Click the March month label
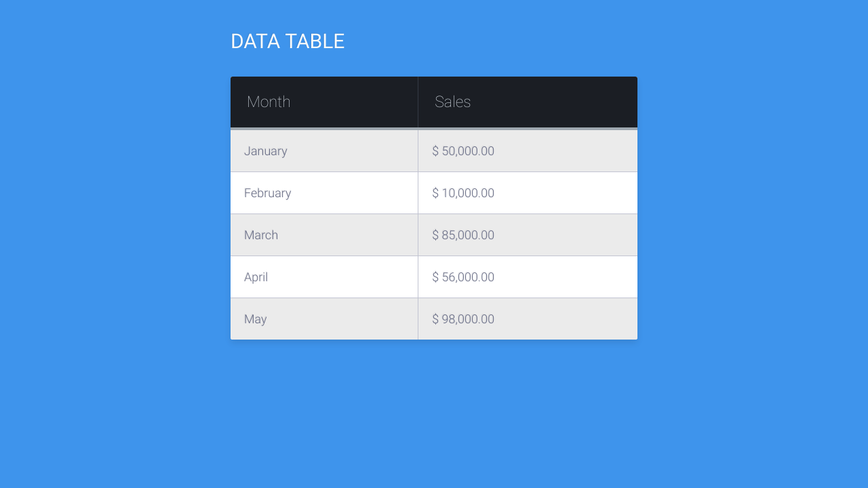868x488 pixels. [261, 235]
